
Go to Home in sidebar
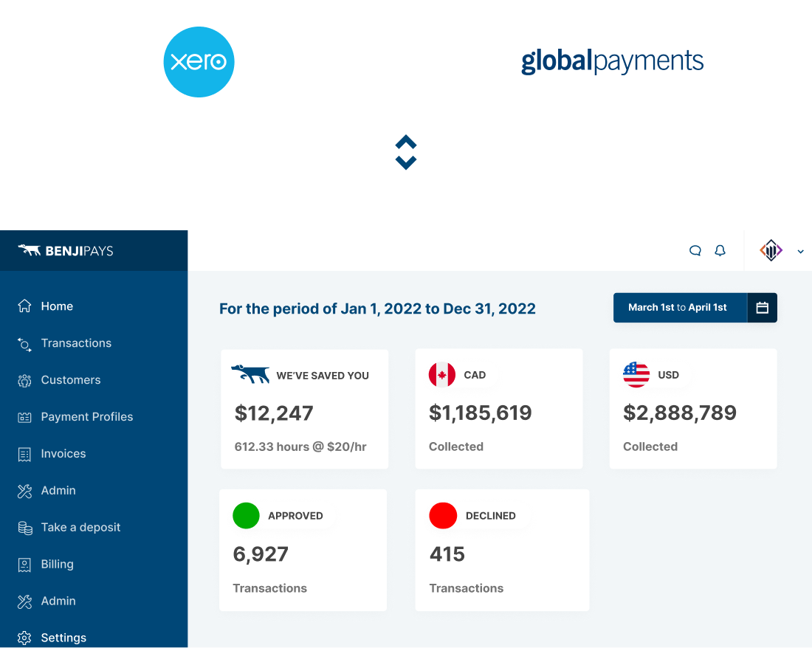(57, 306)
